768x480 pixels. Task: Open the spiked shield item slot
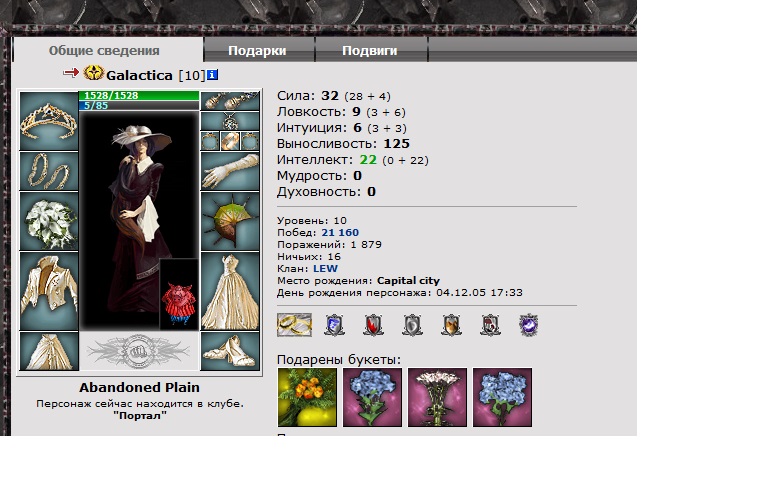pos(230,221)
